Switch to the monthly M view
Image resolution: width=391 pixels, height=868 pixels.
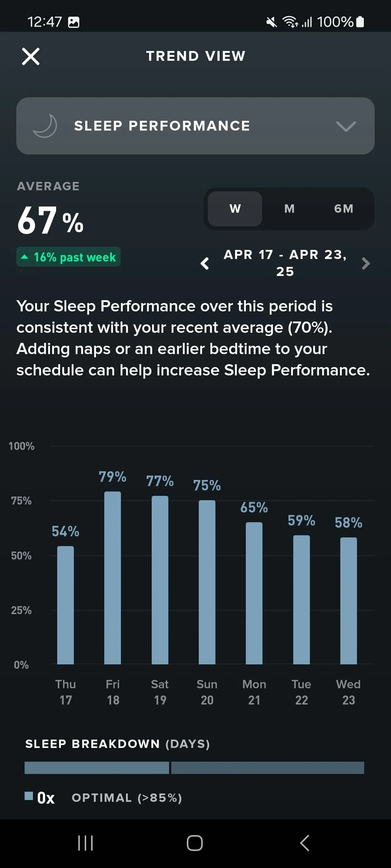coord(289,209)
